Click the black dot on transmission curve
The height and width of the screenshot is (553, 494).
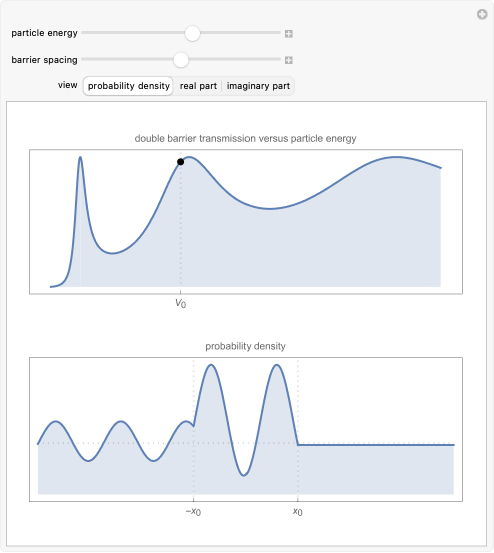[x=181, y=162]
